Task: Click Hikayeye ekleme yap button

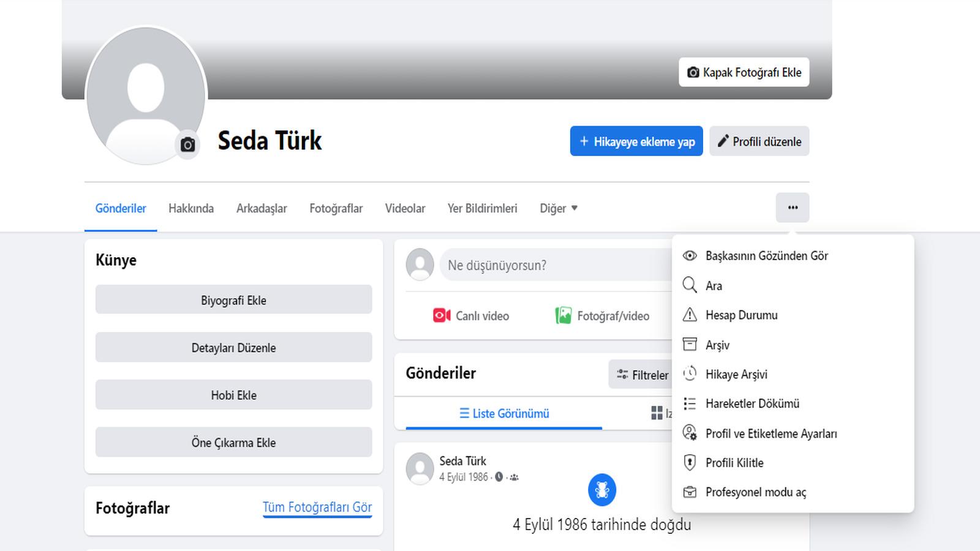Action: [636, 141]
